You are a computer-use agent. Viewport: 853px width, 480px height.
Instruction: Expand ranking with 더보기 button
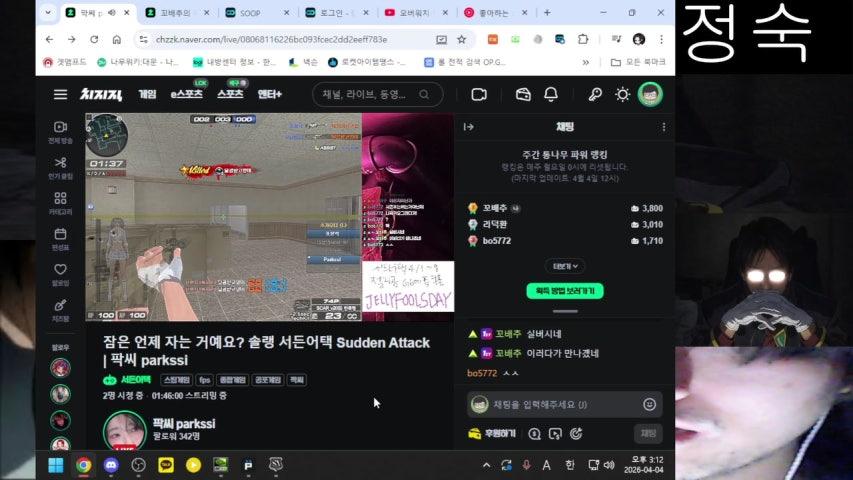(x=565, y=266)
